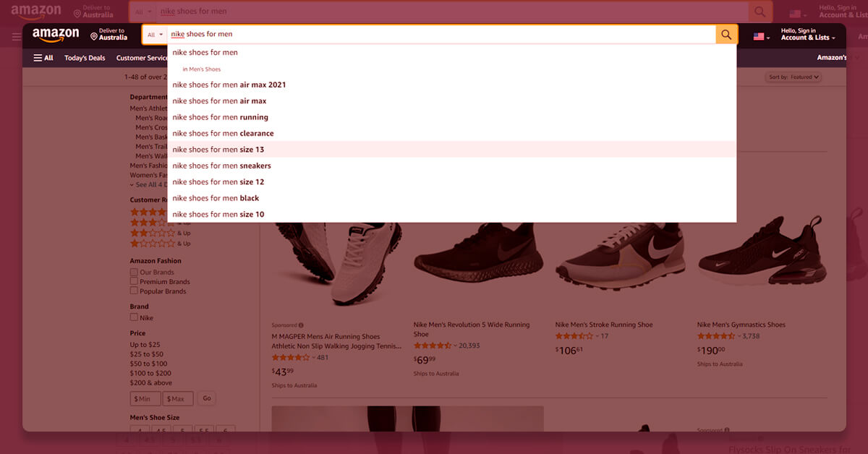Screen dimensions: 868x454
Task: Open Nike Men's Stroke Running Shoe title
Action: [x=604, y=325]
